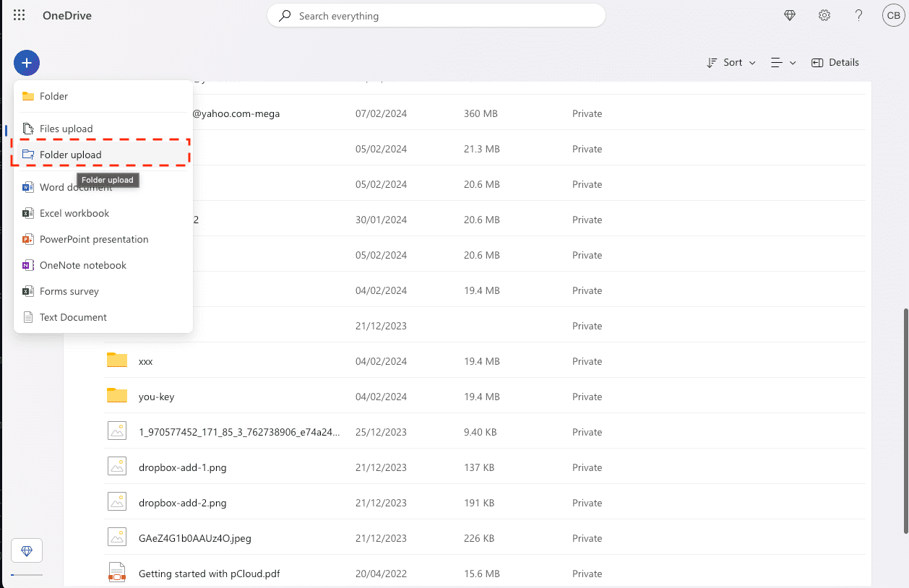909x588 pixels.
Task: Click the OneDrive title link
Action: click(67, 15)
